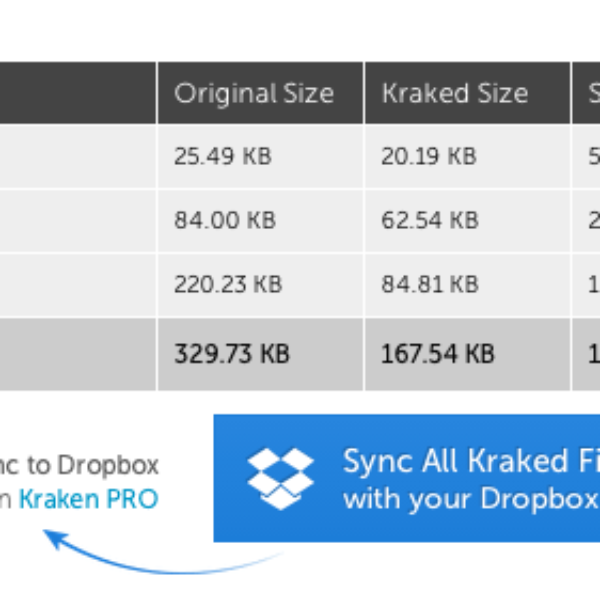Click the Dropbox logo icon
Viewport: 600px width, 600px height.
[x=280, y=479]
